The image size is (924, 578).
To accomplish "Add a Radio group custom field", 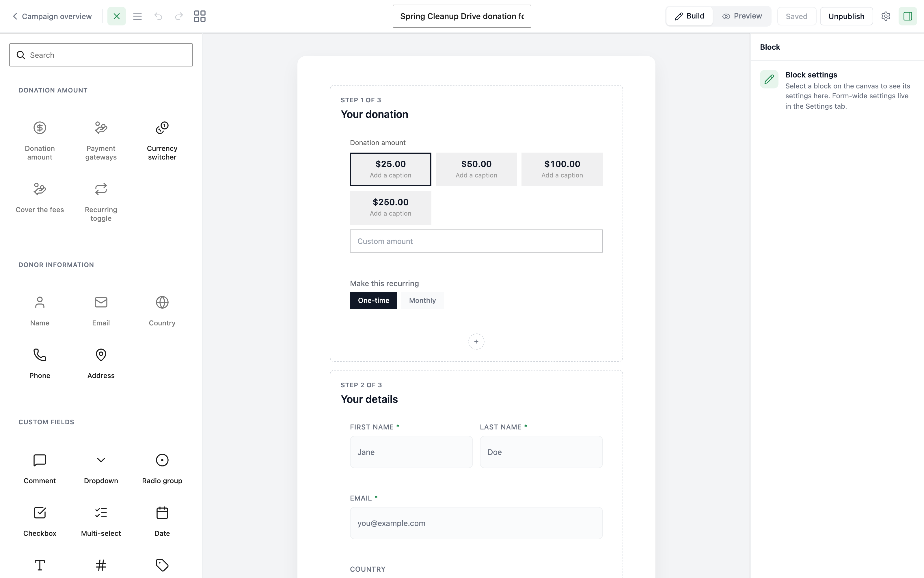I will 162,469.
